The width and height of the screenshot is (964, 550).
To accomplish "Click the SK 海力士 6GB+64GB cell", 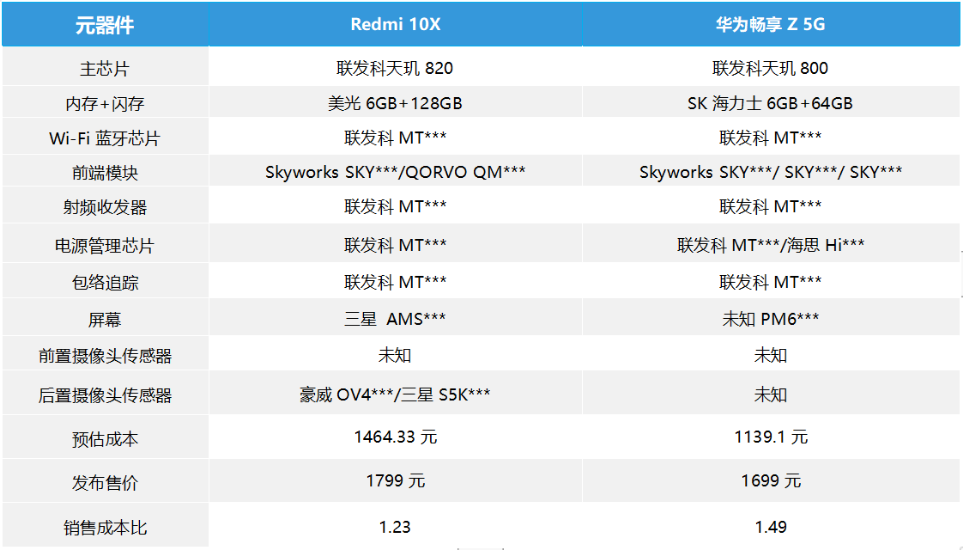I will (770, 104).
